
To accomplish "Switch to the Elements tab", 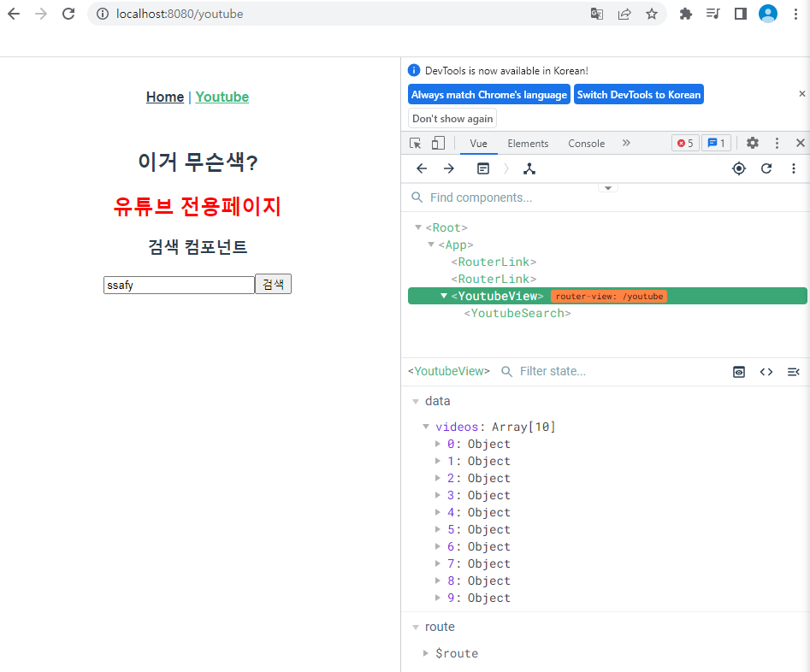I will click(528, 144).
